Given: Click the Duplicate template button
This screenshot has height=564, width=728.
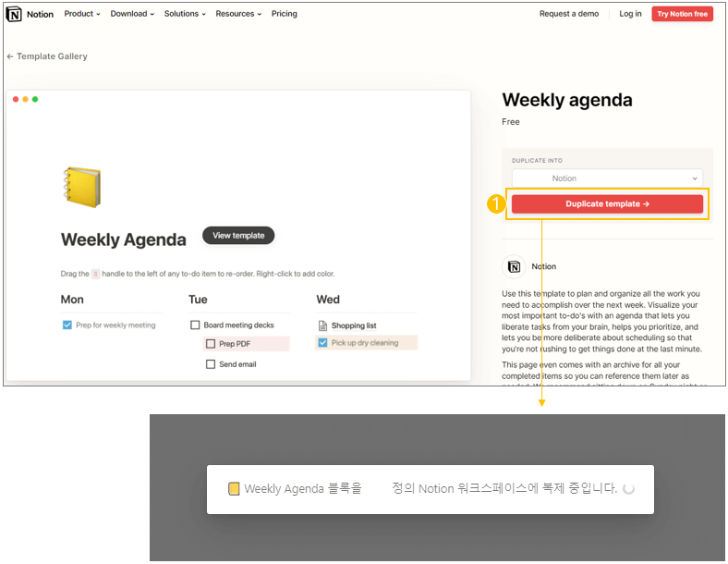Looking at the screenshot, I should (x=607, y=204).
